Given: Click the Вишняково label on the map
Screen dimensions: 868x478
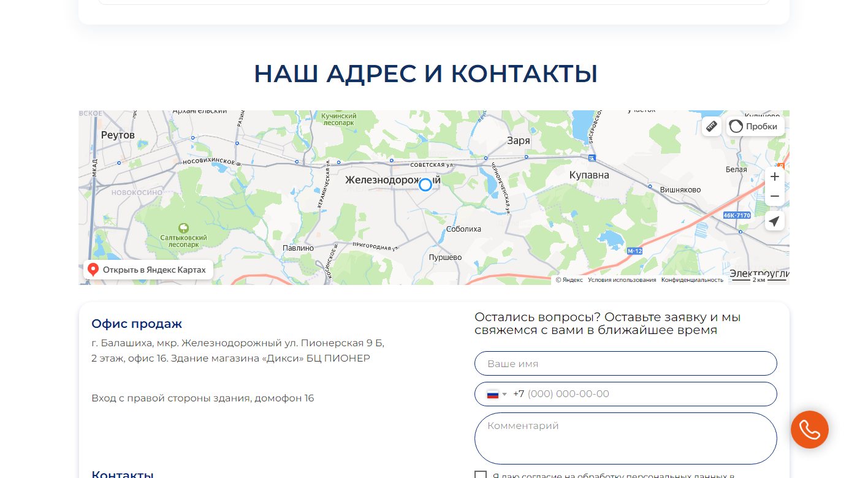Looking at the screenshot, I should (680, 190).
